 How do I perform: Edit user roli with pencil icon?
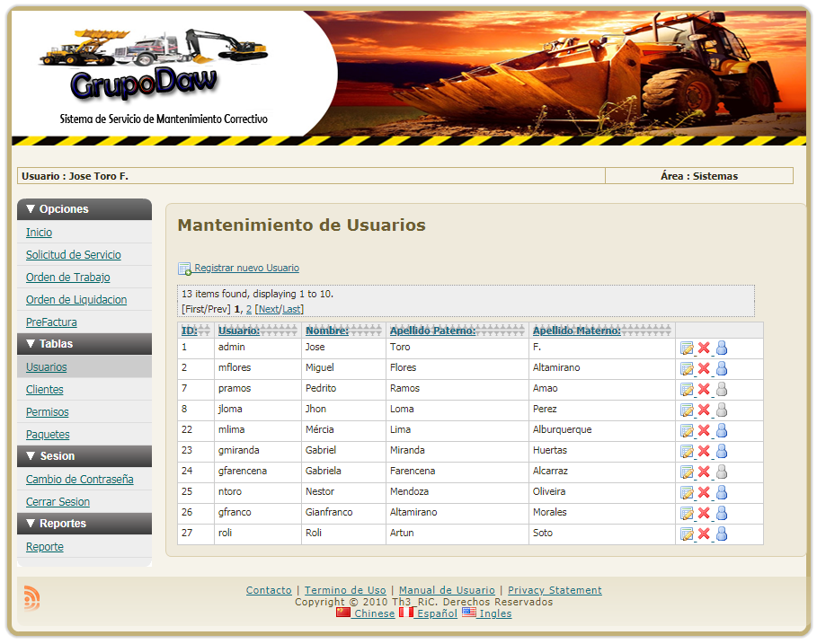687,534
